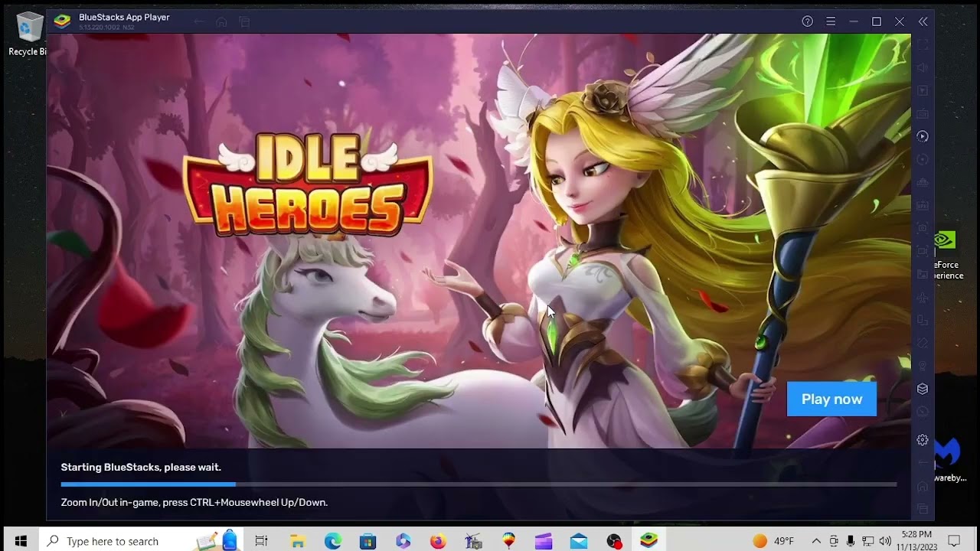Click the sidebar volume speaker icon

[923, 67]
